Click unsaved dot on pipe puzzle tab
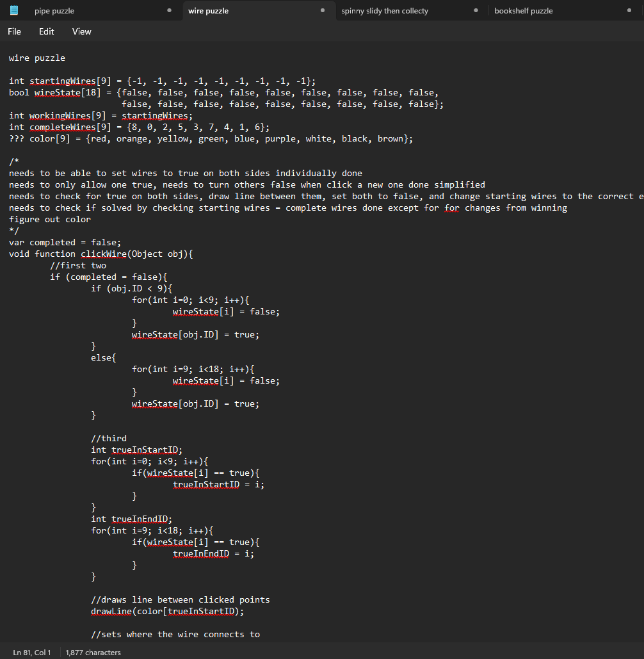This screenshot has height=659, width=644. 169,10
